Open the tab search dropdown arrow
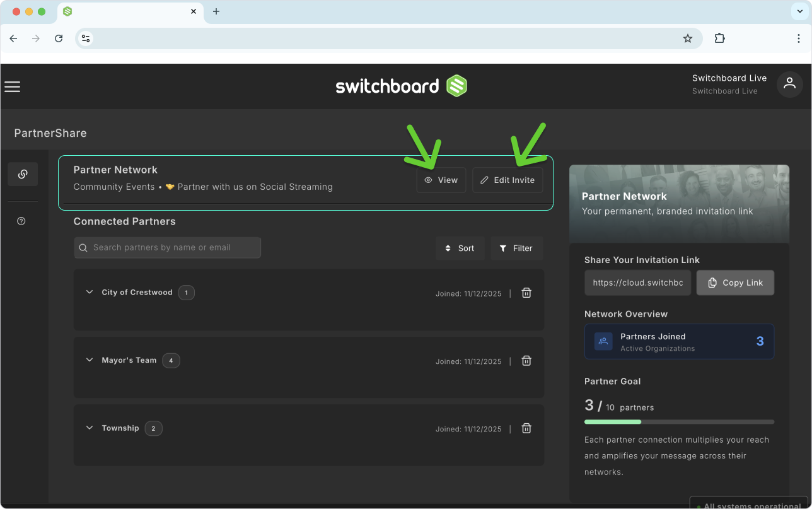Image resolution: width=812 pixels, height=509 pixels. point(800,11)
